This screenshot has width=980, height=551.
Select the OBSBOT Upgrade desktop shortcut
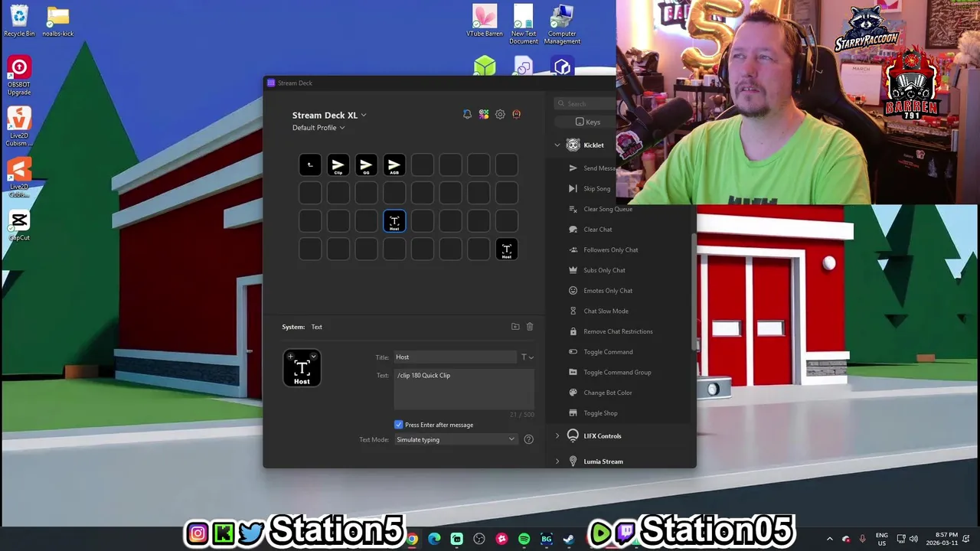tap(19, 76)
